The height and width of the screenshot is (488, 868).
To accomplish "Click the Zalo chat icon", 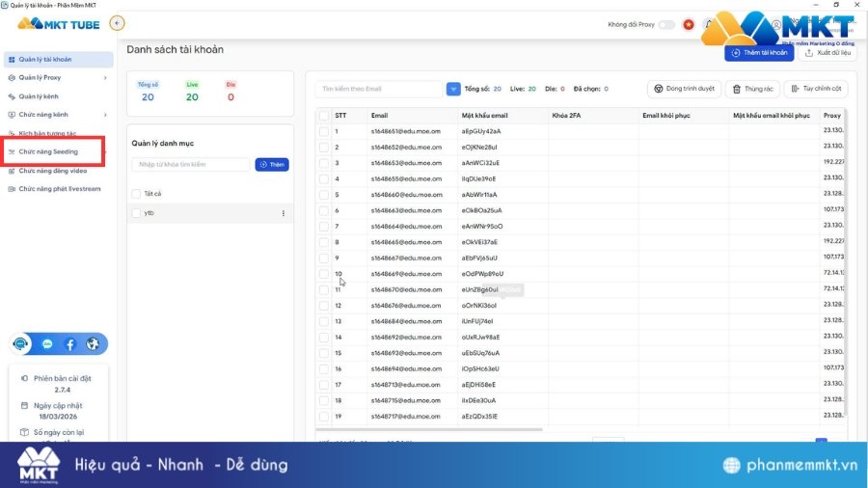I will pos(47,343).
